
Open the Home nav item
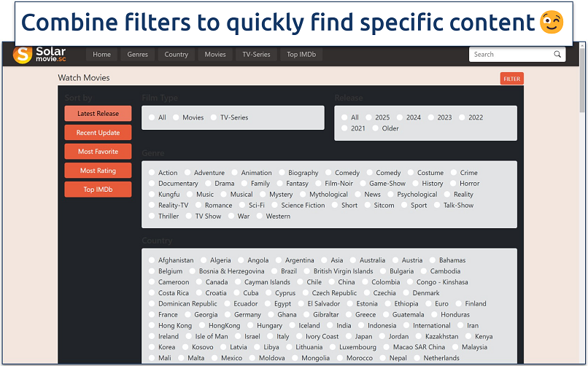tap(101, 55)
